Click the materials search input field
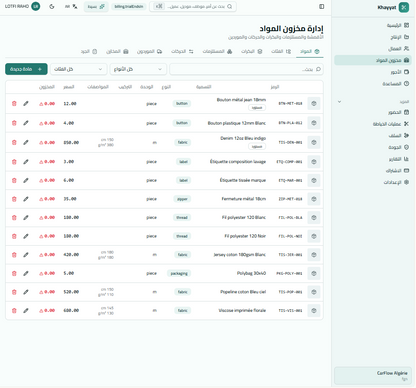Screen dimensions: 416x388 (x=246, y=69)
